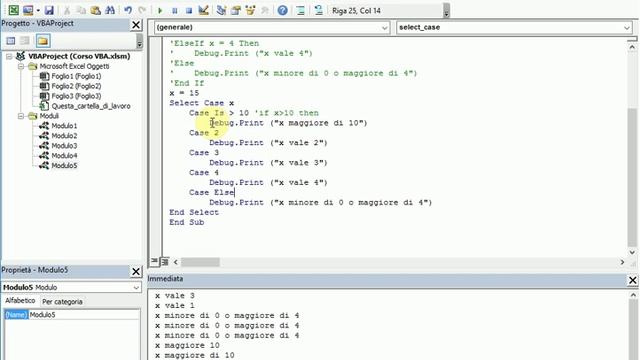This screenshot has width=640, height=360.
Task: Select Modulo4 in the Moduli folder
Action: 64,156
